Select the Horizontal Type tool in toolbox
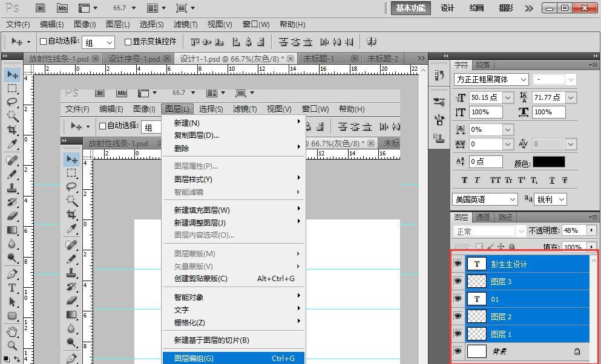This screenshot has height=364, width=601. tap(11, 288)
